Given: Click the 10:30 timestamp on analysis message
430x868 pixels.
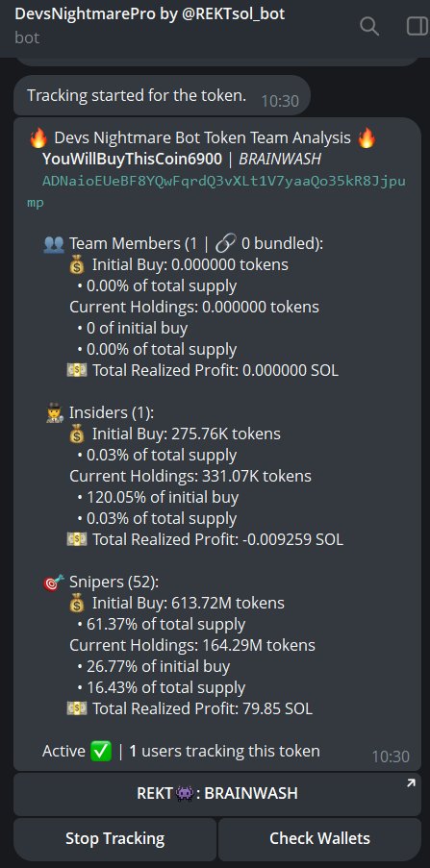Looking at the screenshot, I should coord(391,756).
